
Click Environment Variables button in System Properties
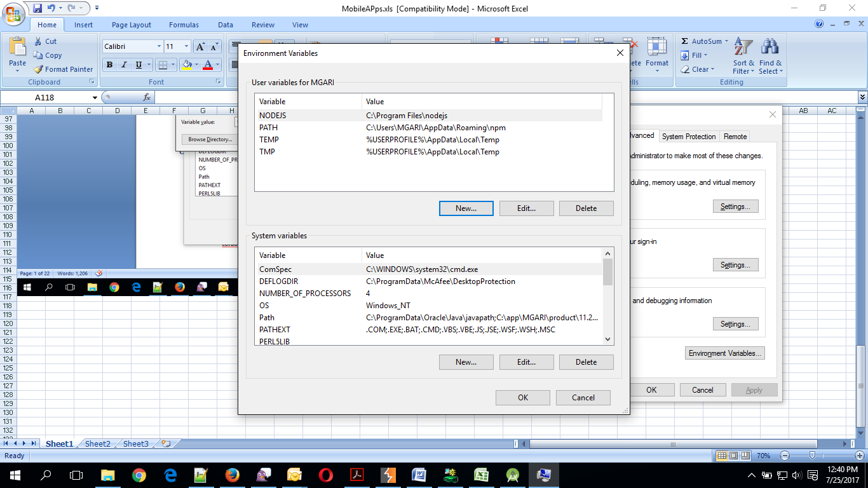725,353
